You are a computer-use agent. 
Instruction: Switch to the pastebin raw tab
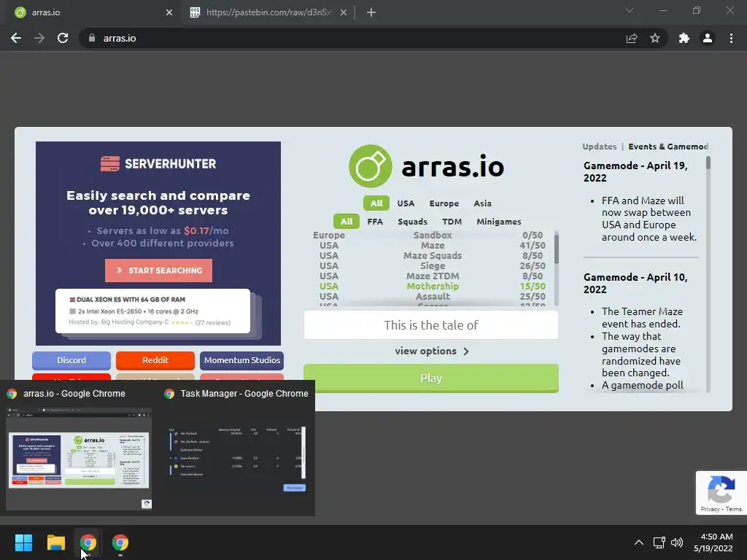tap(268, 12)
